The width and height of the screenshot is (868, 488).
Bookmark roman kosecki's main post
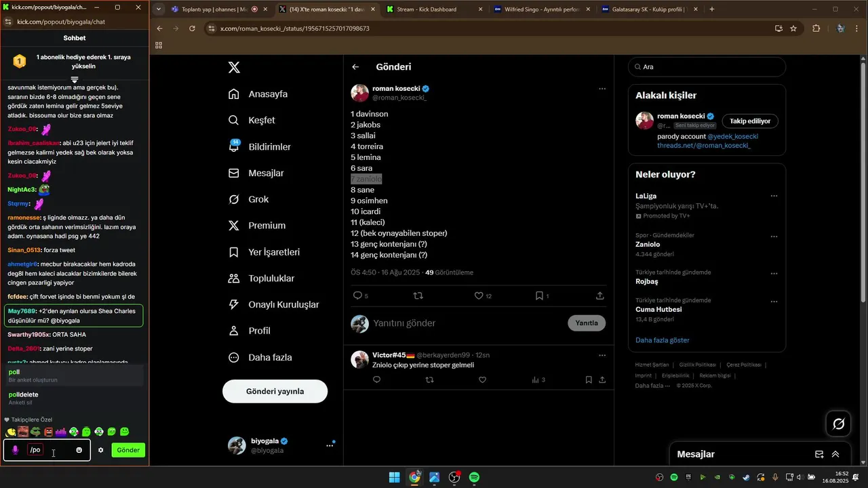point(539,296)
